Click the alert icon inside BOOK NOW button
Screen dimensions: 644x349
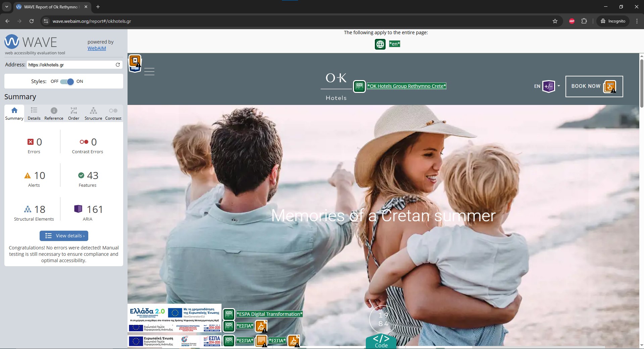tap(609, 86)
